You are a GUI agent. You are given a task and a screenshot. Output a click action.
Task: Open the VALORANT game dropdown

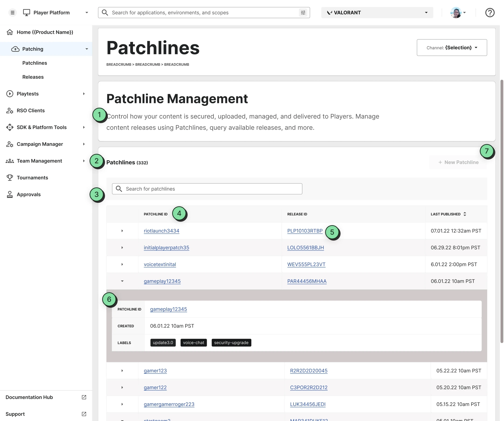377,12
